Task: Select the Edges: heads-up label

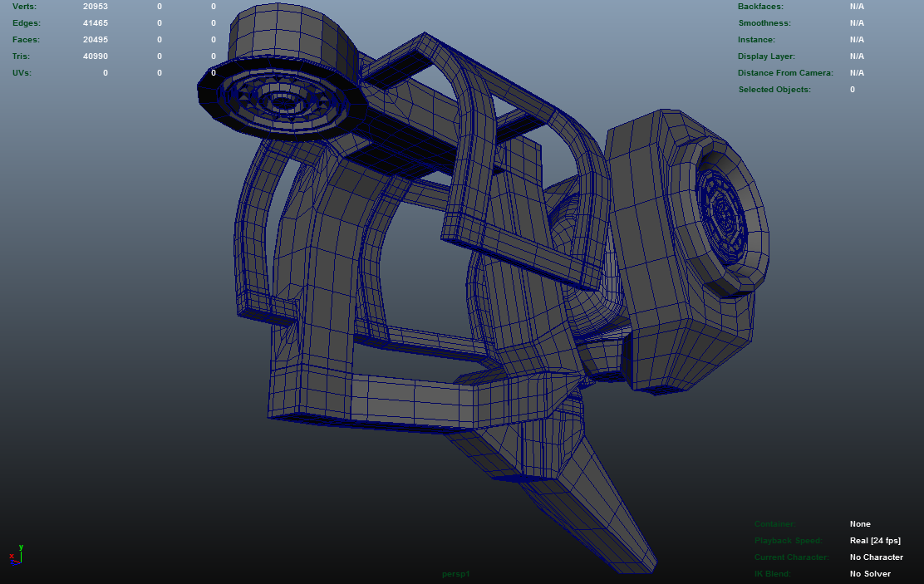Action: (27, 23)
